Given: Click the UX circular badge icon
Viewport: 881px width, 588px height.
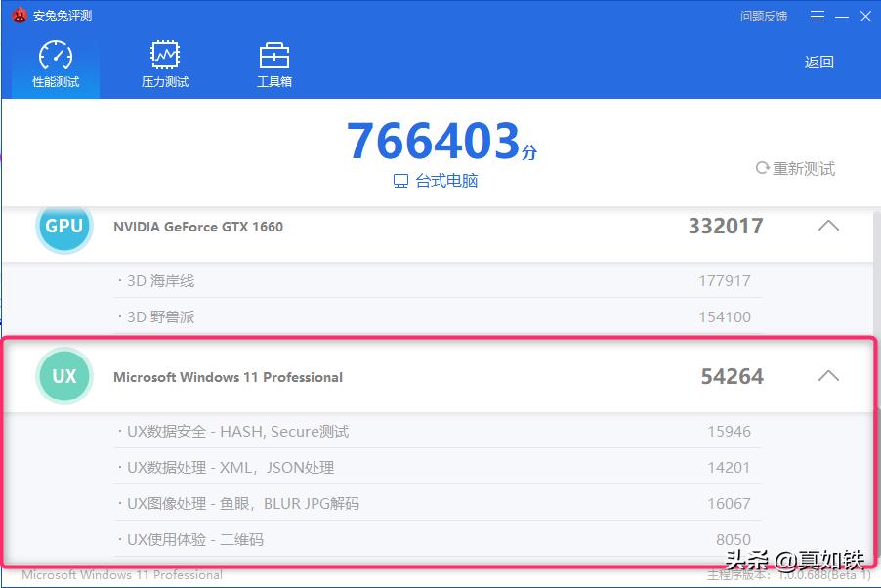Looking at the screenshot, I should pyautogui.click(x=63, y=376).
